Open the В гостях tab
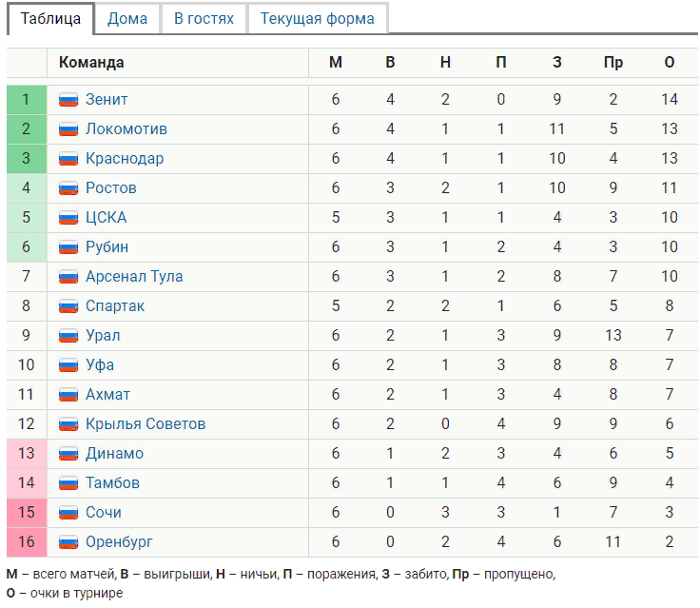Screen dimensions: 700x608 coord(204,18)
